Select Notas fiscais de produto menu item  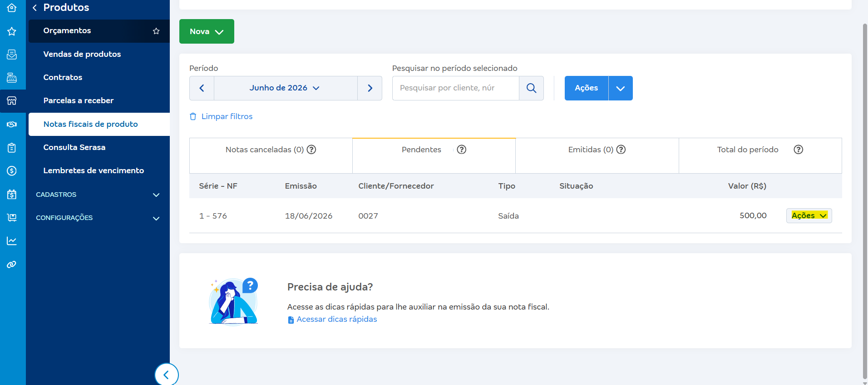pyautogui.click(x=99, y=124)
